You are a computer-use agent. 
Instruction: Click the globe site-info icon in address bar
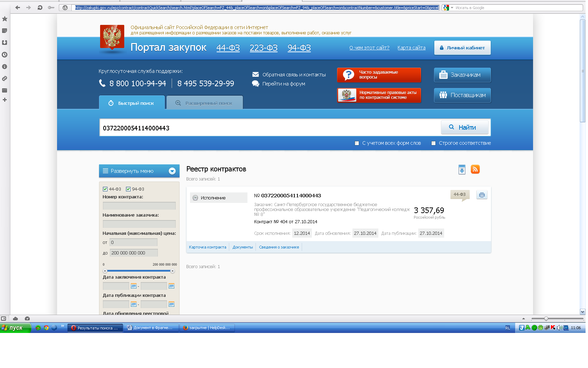point(65,7)
